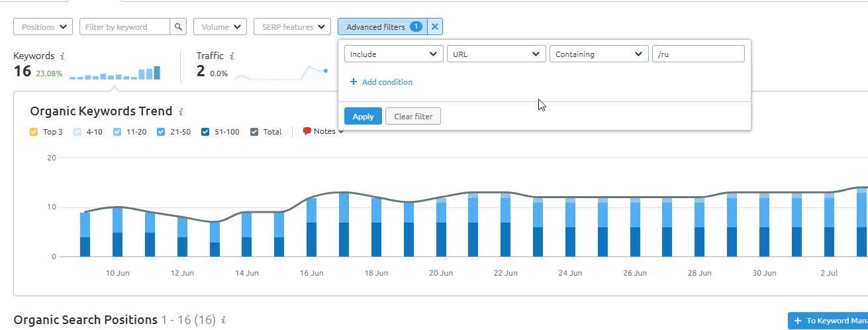Open the Containing operator dropdown
The width and height of the screenshot is (868, 330).
coord(599,54)
